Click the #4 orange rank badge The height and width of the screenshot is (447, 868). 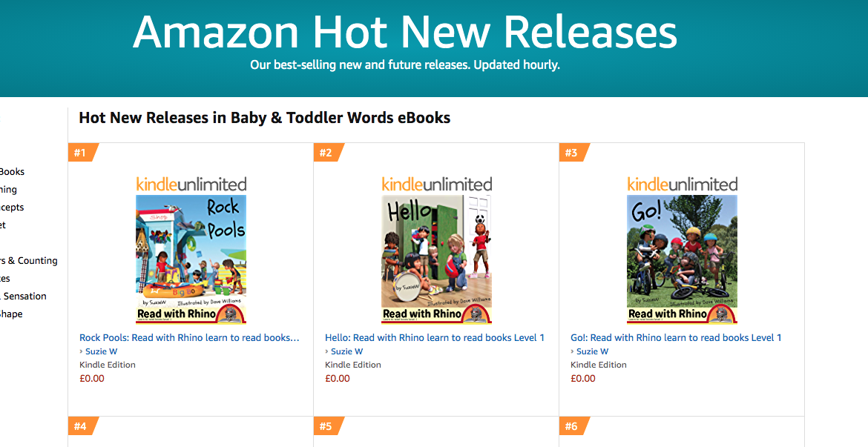(82, 426)
